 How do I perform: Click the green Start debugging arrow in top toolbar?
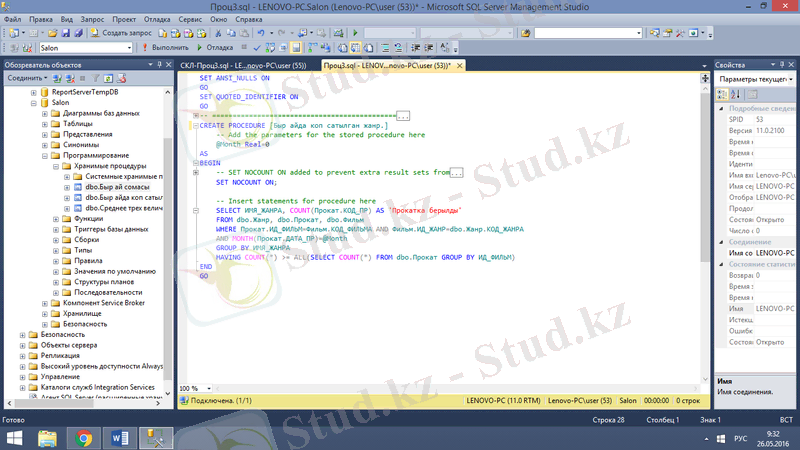tap(355, 33)
